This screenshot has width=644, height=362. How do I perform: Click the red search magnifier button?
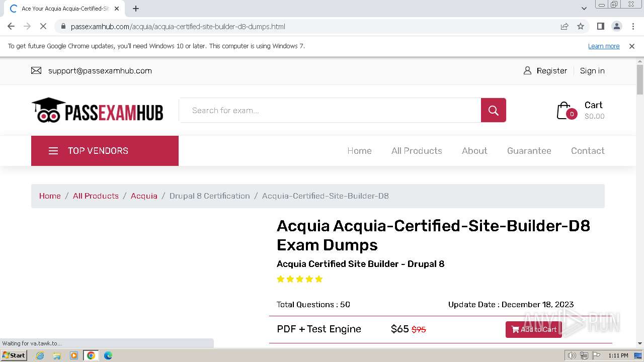tap(494, 110)
